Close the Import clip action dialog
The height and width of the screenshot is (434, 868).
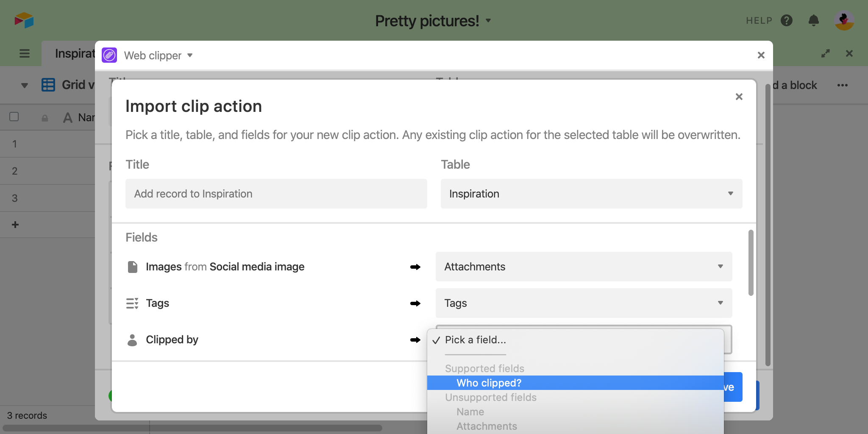click(x=739, y=97)
